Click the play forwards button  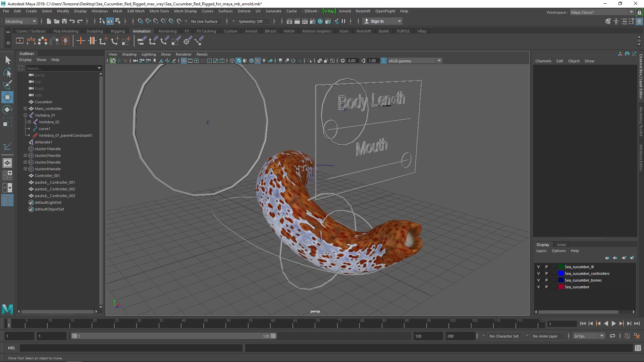(x=613, y=323)
